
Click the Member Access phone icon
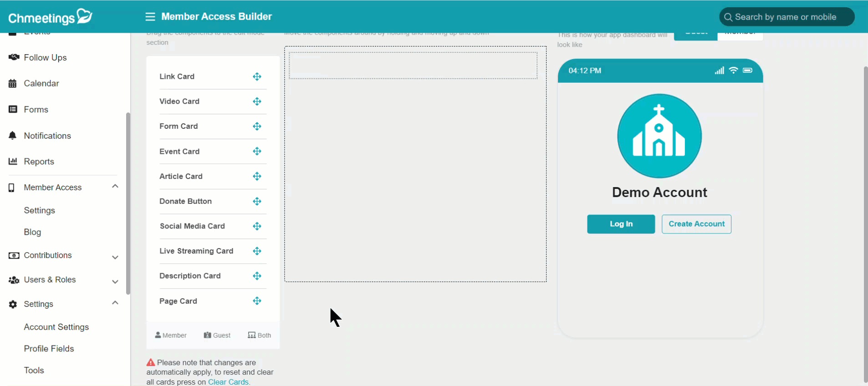[x=12, y=188]
